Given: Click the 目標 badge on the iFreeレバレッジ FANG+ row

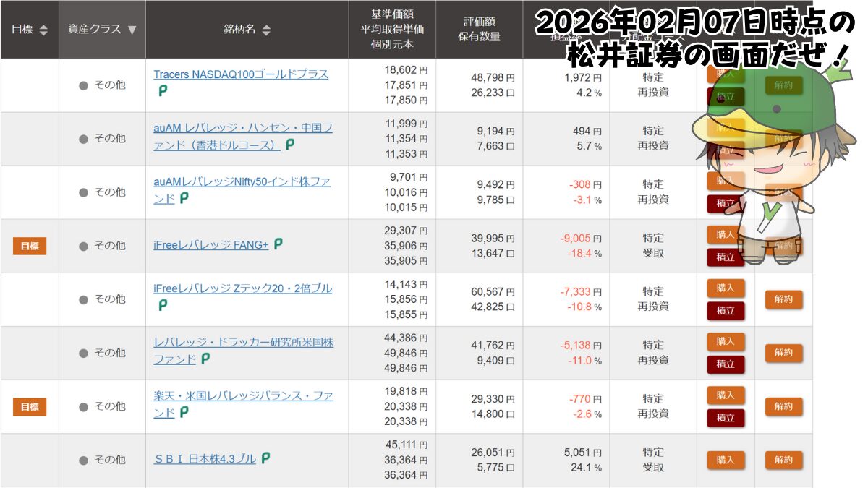Looking at the screenshot, I should [x=29, y=245].
